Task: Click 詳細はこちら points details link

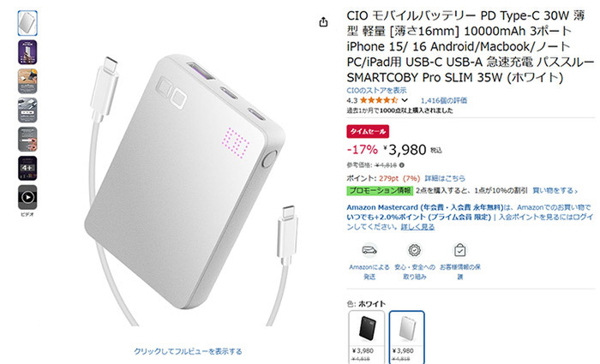Action: pyautogui.click(x=445, y=178)
